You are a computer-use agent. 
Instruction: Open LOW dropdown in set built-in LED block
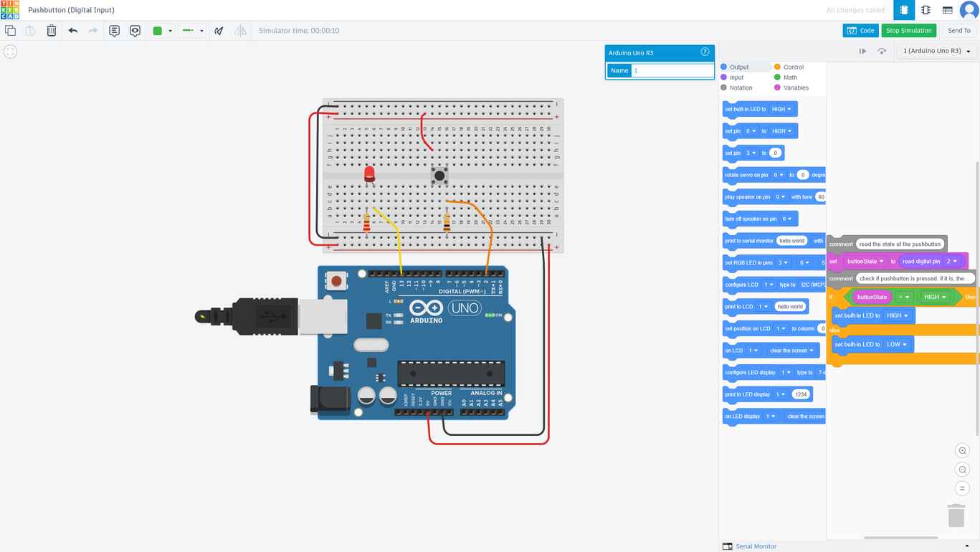[897, 345]
